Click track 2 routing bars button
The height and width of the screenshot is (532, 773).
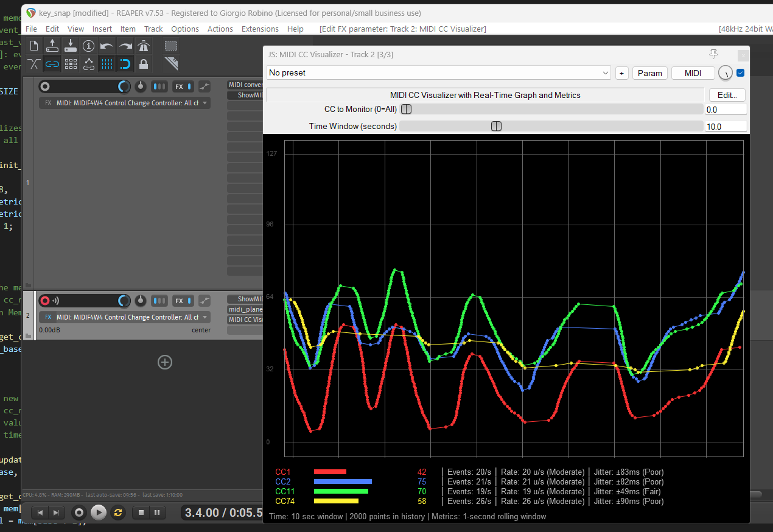159,301
